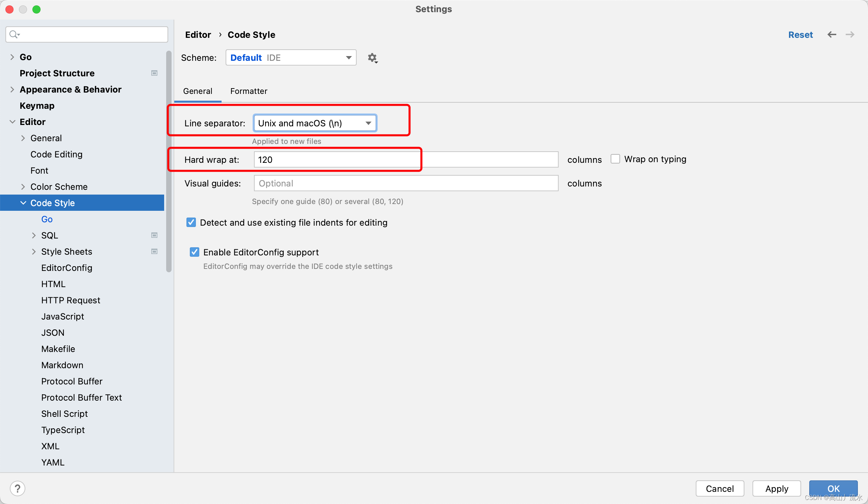Click the forward navigation arrow
The height and width of the screenshot is (504, 868).
(850, 34)
